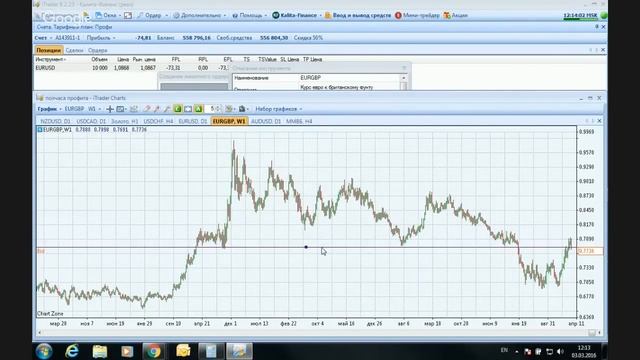
Task: Select the second drawing tool icon
Action: tap(157, 109)
